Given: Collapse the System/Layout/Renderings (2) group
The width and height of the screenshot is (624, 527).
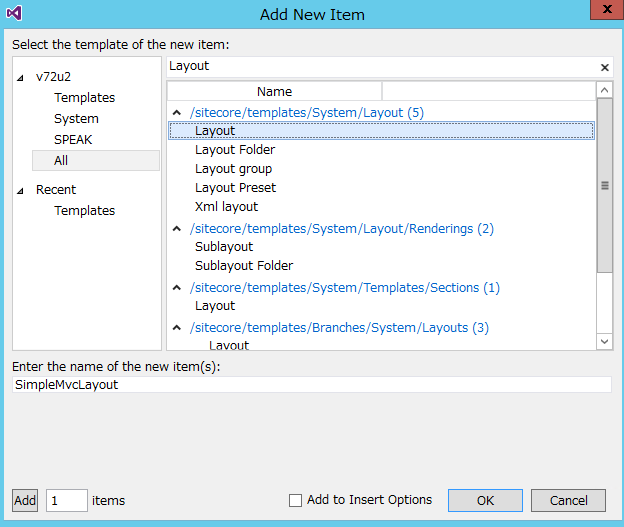Looking at the screenshot, I should [177, 228].
